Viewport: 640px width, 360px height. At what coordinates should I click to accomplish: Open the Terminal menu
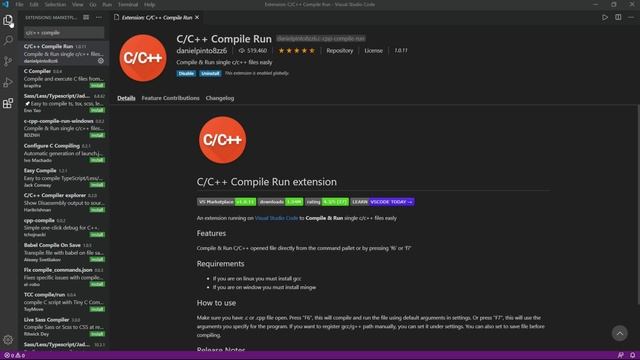pyautogui.click(x=128, y=4)
